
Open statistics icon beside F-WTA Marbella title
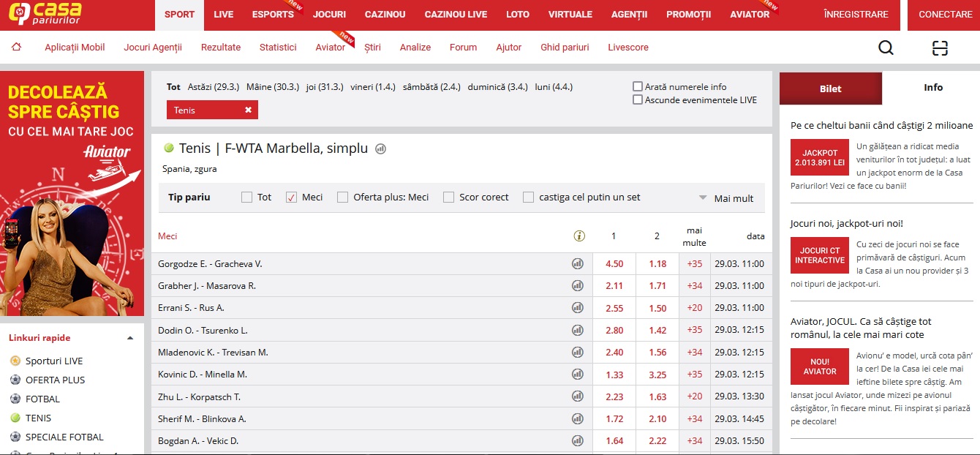(380, 148)
